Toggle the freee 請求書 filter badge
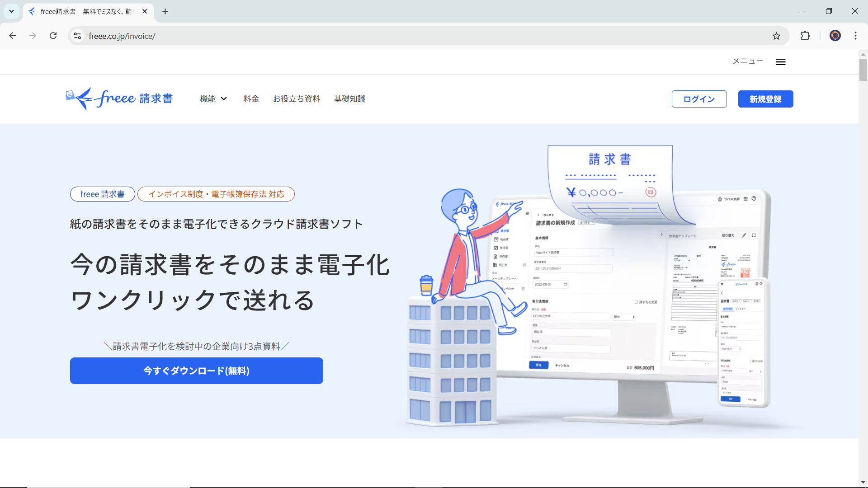Screen dimensions: 868x488 [x=102, y=194]
